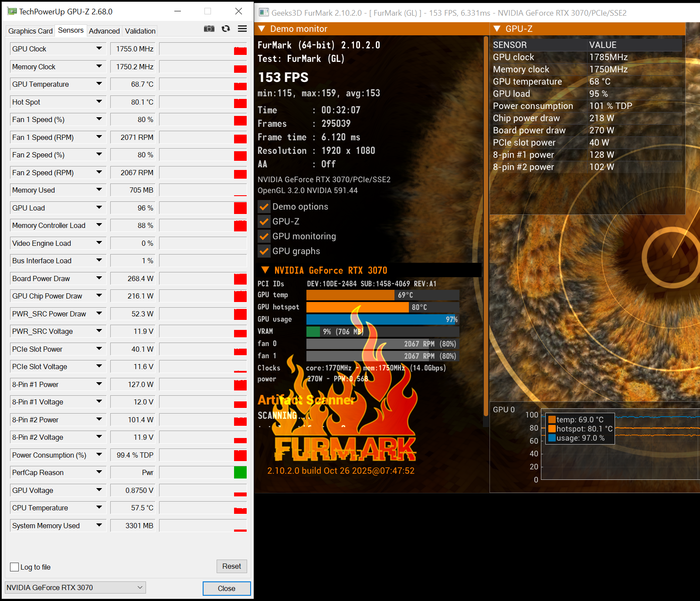Open the NVIDIA GeForce RTX 3070 device selector
Viewport: 700px width, 601px height.
pos(75,587)
